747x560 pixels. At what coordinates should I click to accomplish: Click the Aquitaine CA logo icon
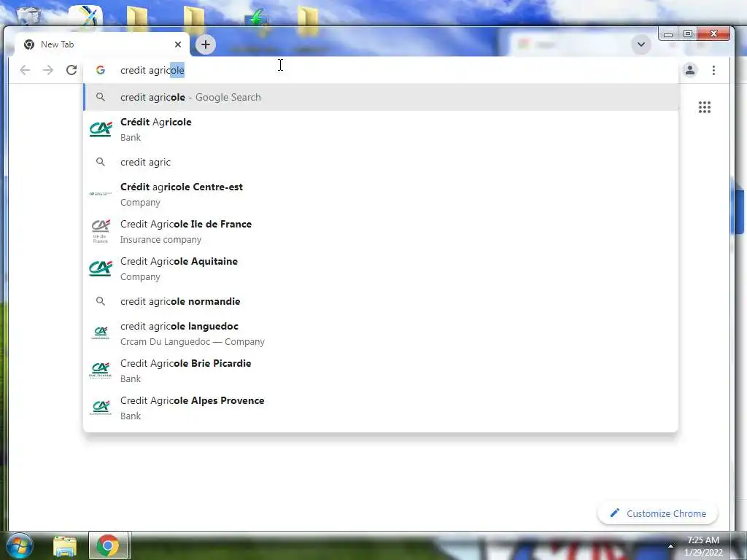click(x=101, y=268)
